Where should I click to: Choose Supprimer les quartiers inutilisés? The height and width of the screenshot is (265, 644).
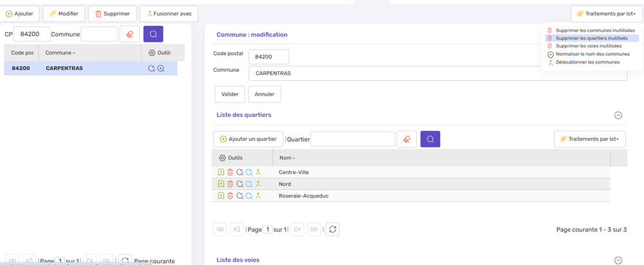(591, 38)
